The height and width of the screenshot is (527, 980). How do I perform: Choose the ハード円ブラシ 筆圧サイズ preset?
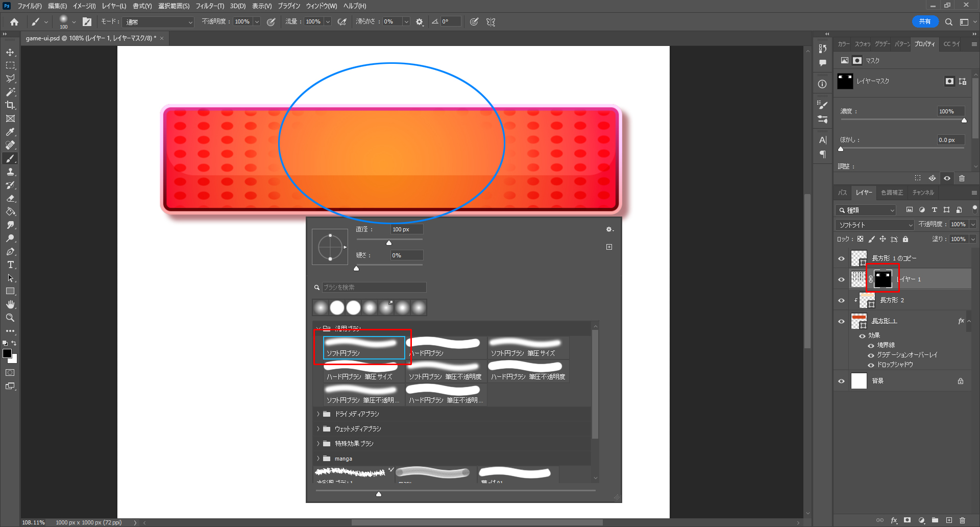[359, 372]
